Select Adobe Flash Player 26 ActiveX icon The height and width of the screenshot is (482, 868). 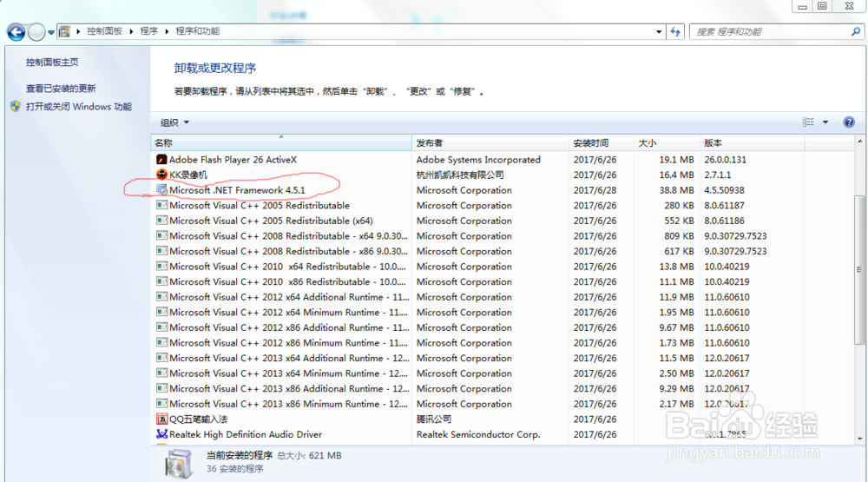(x=161, y=160)
